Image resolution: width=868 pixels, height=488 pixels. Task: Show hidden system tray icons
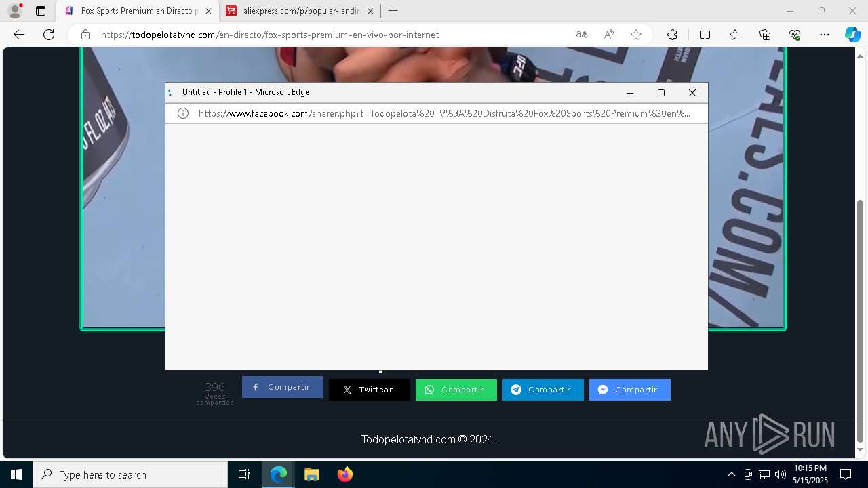731,474
